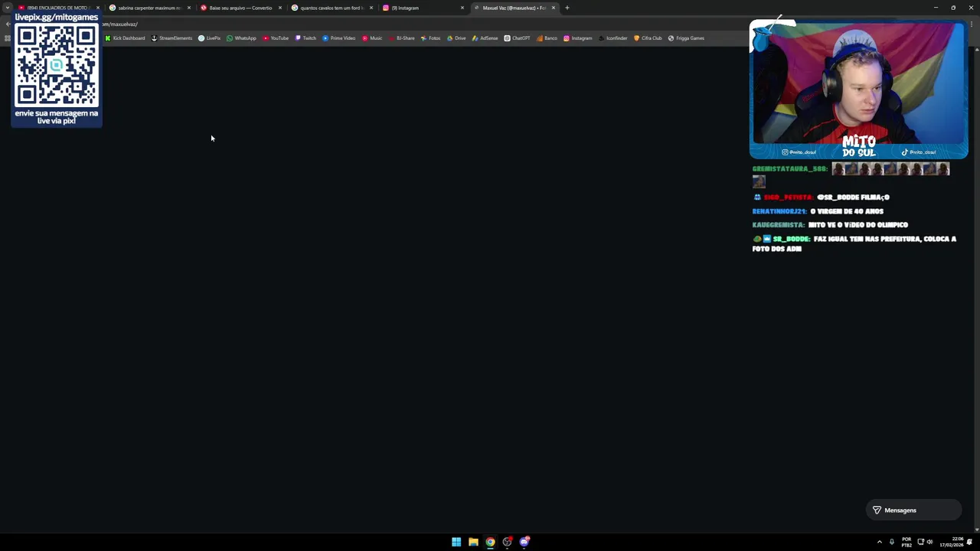Show hidden system tray icons
980x551 pixels.
(879, 542)
